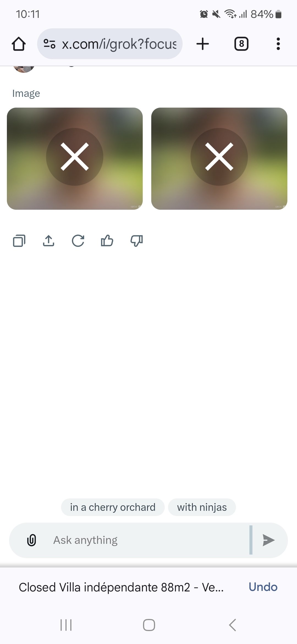Image resolution: width=297 pixels, height=644 pixels.
Task: Copy the Grok response
Action: click(x=19, y=241)
